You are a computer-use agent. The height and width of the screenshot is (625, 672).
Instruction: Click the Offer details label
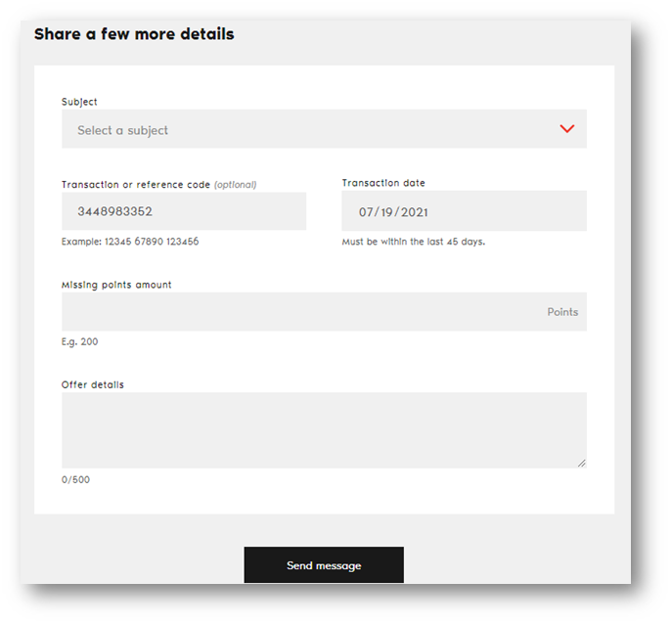(93, 384)
